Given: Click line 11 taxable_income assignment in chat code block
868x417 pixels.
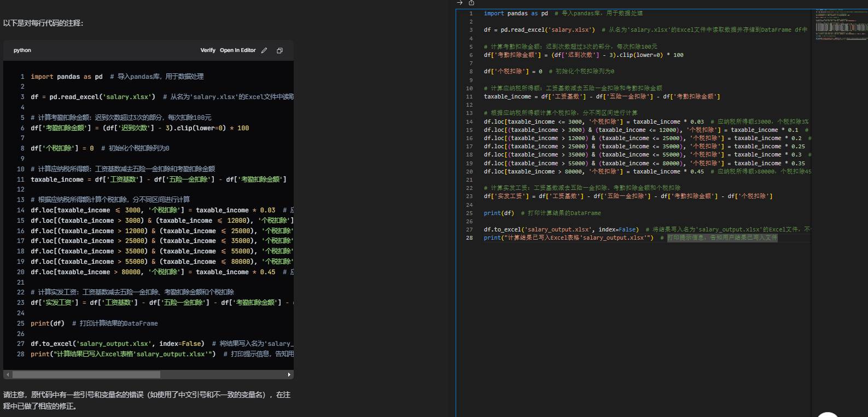Looking at the screenshot, I should [159, 179].
